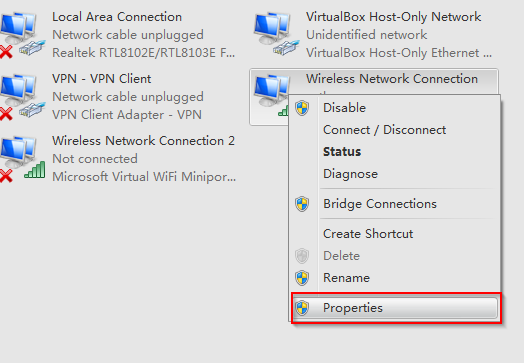Click the shield icon beside Properties
Screen dimensions: 524x363
302,308
